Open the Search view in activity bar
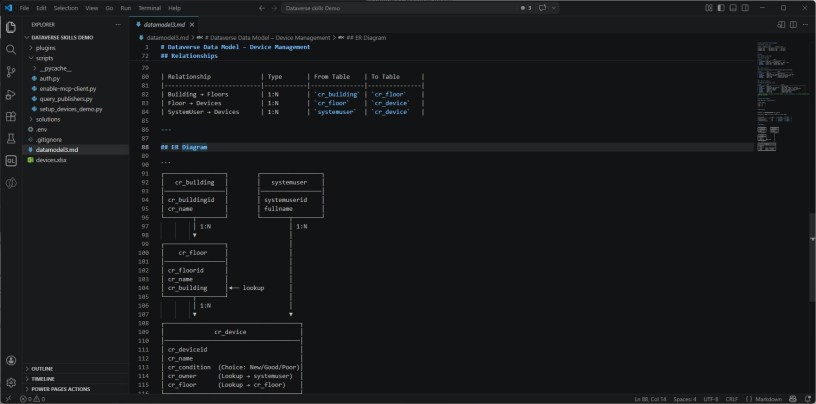 point(11,48)
